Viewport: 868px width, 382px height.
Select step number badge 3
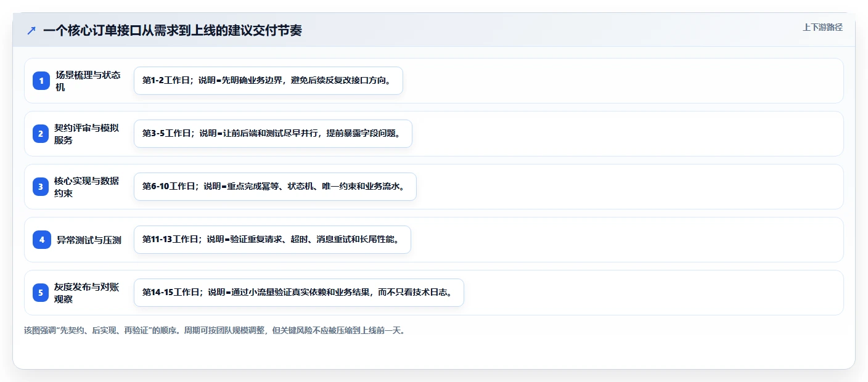[41, 187]
